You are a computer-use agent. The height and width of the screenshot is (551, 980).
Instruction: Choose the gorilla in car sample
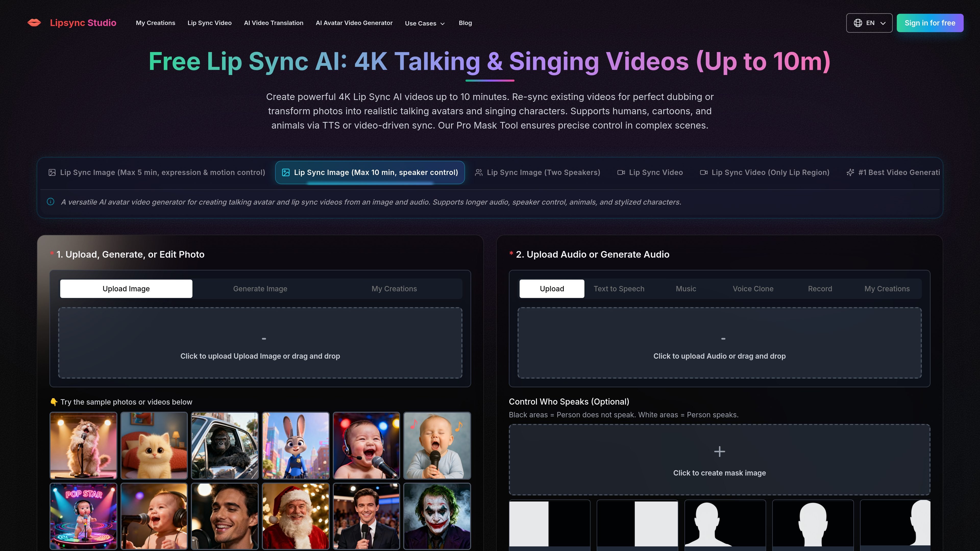pos(225,445)
